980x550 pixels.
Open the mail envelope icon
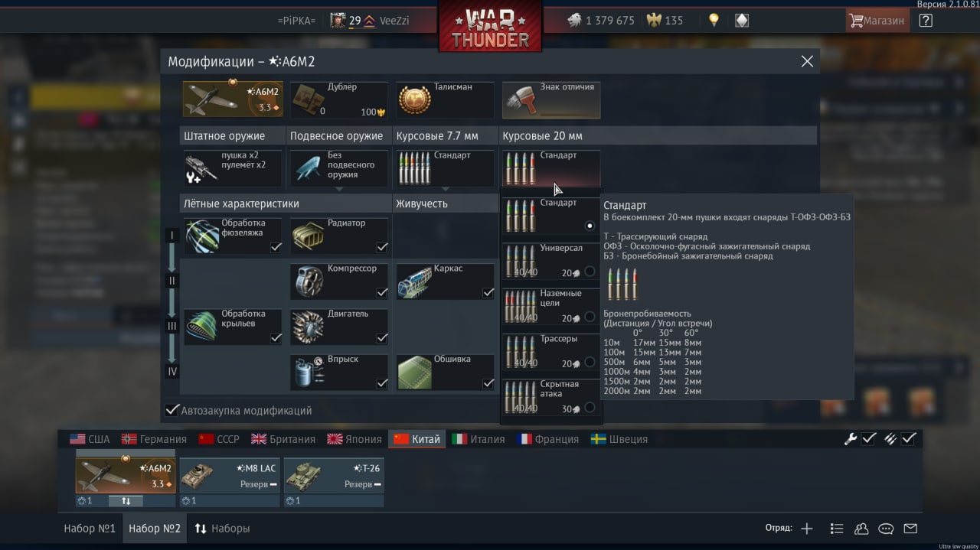(910, 529)
